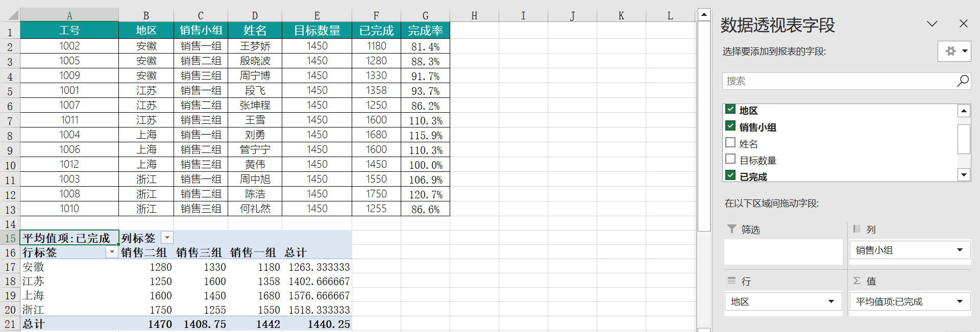Select row 14 header
This screenshot has width=980, height=332.
(x=10, y=224)
